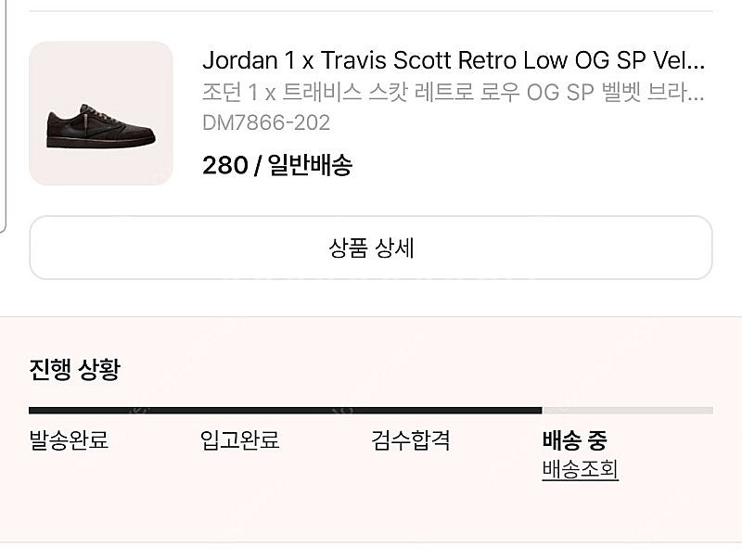This screenshot has height=560, width=742.
Task: Select the 발송완료 progress step
Action: tap(69, 439)
